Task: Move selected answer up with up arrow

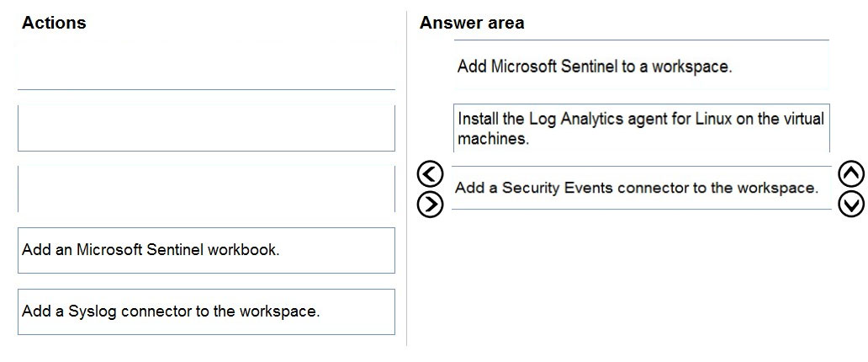Action: 851,174
